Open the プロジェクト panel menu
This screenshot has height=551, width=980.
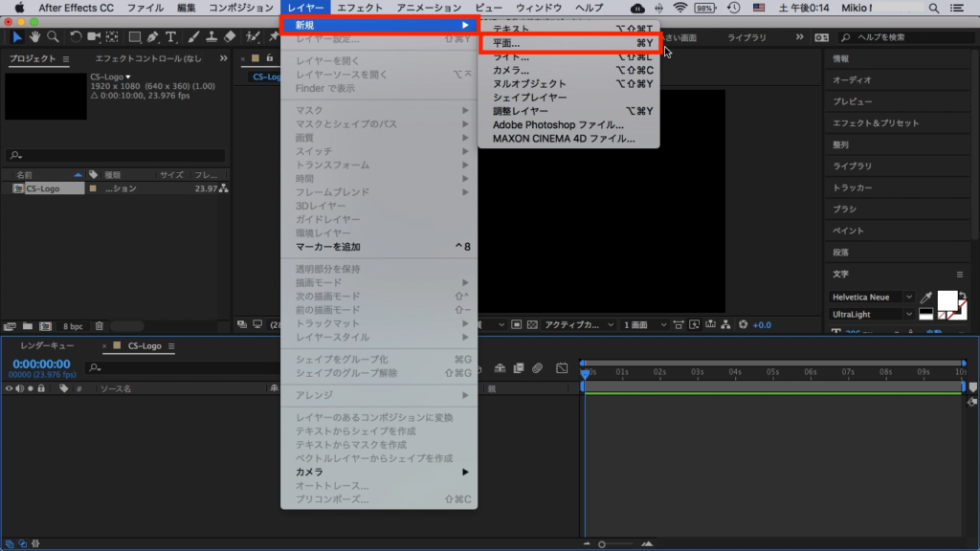tap(66, 58)
